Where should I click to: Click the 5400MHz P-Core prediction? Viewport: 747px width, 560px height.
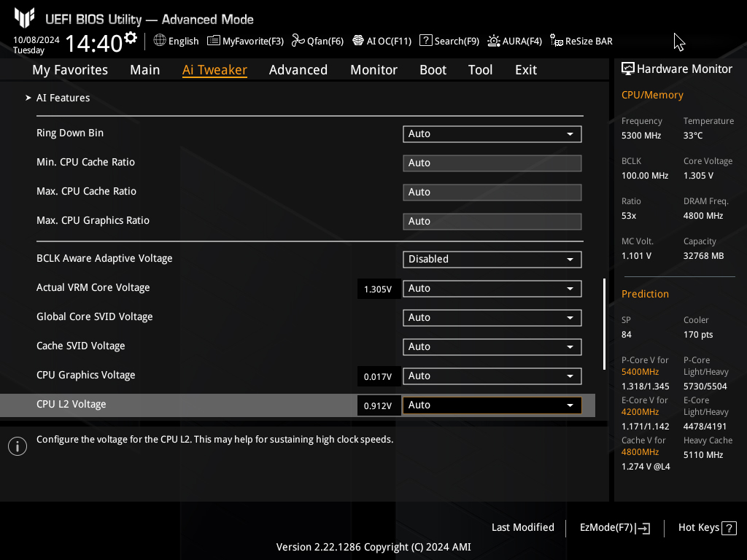640,372
